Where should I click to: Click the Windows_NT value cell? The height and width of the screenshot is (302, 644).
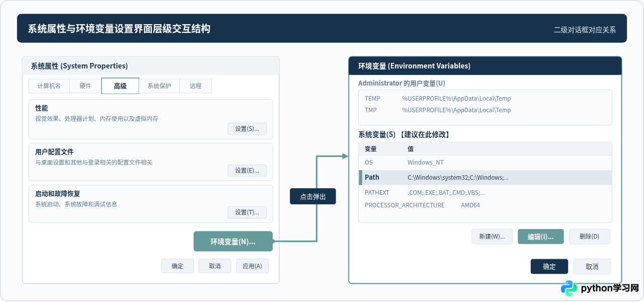coord(426,163)
